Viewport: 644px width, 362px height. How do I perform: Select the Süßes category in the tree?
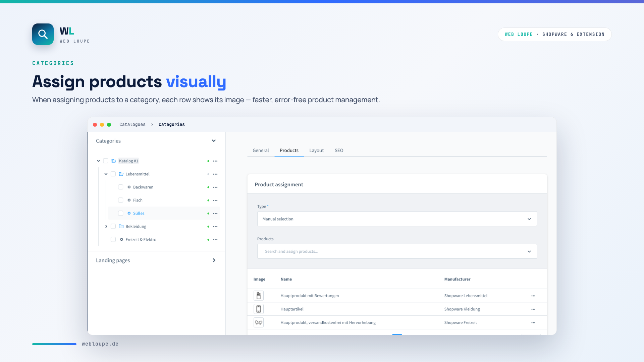click(139, 214)
